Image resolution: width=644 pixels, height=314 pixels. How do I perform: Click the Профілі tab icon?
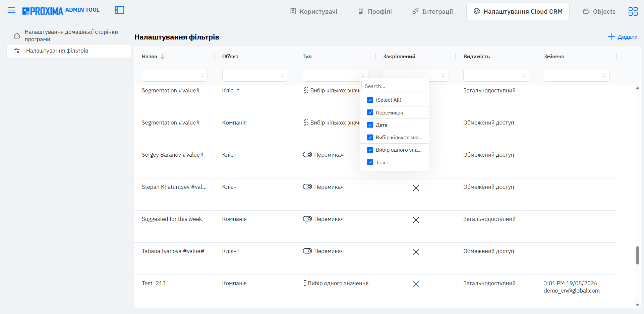[x=361, y=11]
